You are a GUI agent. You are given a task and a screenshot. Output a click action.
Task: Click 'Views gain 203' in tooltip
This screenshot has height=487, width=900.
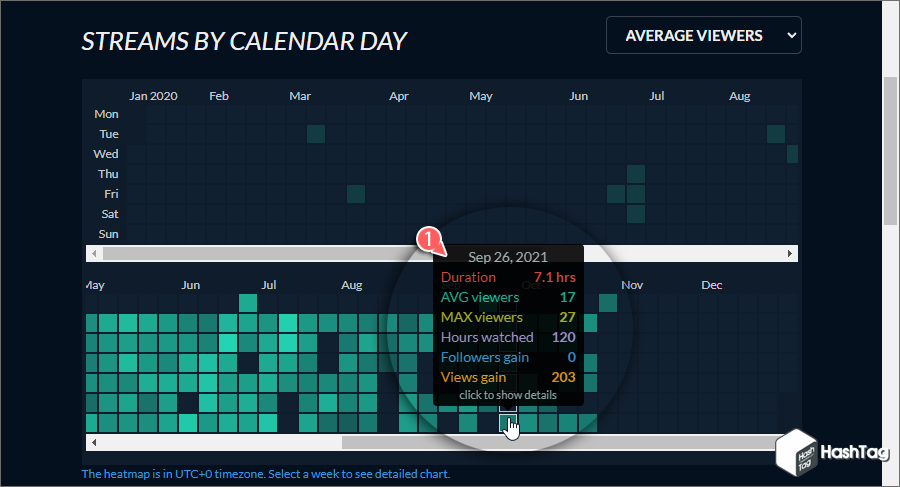click(508, 377)
